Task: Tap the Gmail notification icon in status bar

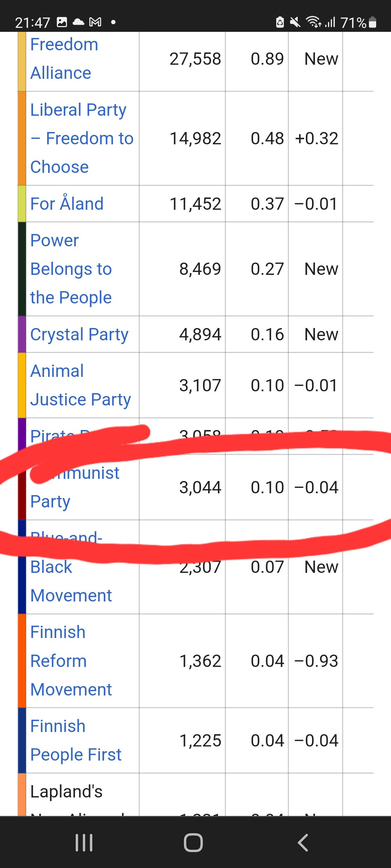Action: [95, 22]
